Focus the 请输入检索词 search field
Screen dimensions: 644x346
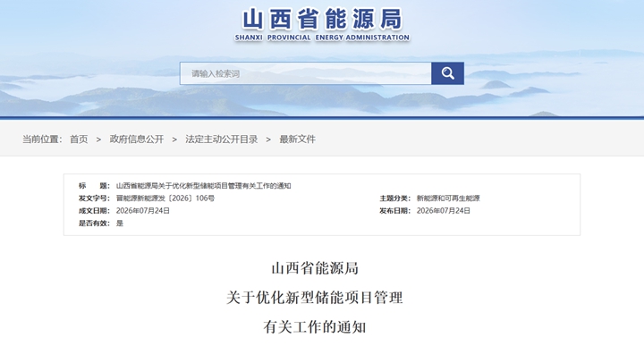306,73
